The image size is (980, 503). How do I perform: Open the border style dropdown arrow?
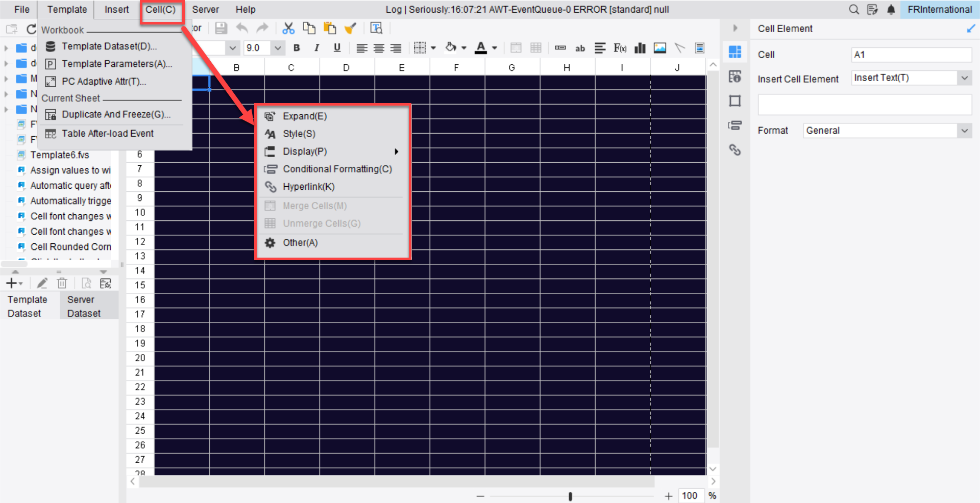click(433, 48)
